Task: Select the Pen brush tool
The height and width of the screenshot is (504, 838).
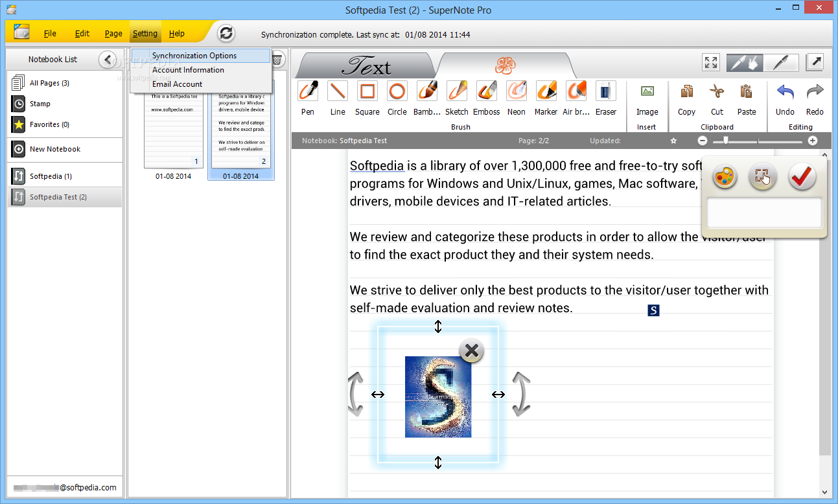Action: 308,91
